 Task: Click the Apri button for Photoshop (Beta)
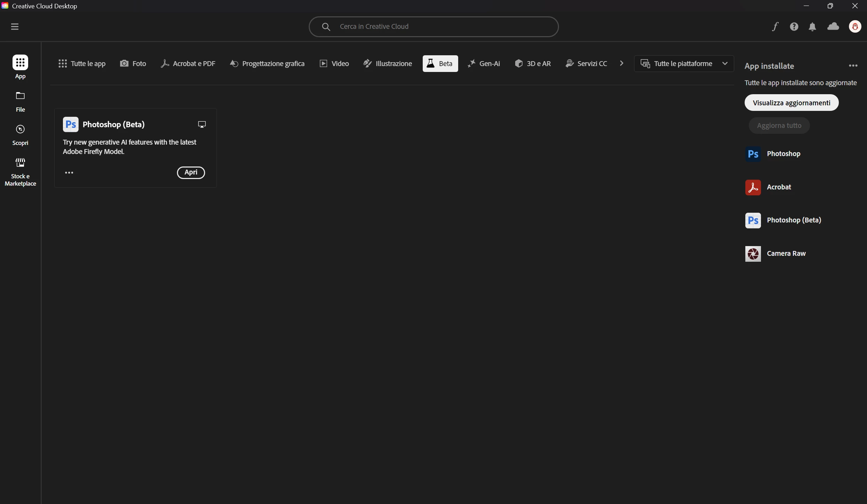(x=191, y=172)
